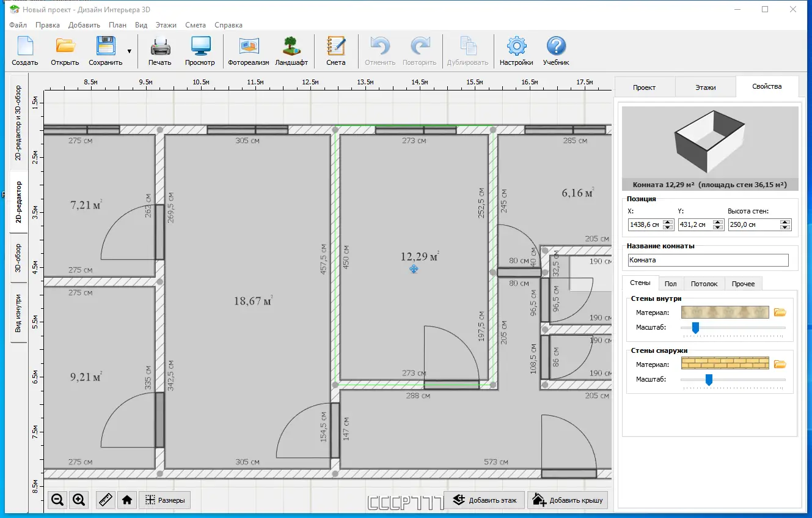Switch to the Пол tab
The height and width of the screenshot is (518, 812).
pyautogui.click(x=670, y=284)
